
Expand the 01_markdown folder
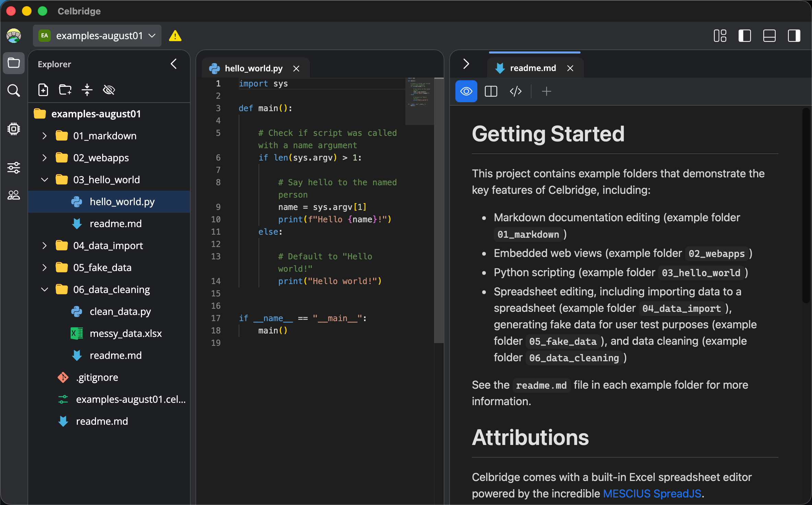44,136
